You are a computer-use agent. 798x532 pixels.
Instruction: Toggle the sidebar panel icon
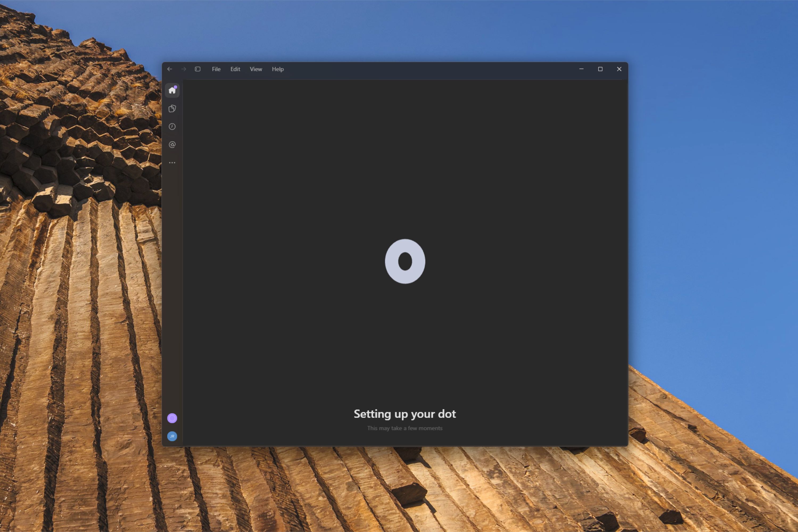coord(197,69)
